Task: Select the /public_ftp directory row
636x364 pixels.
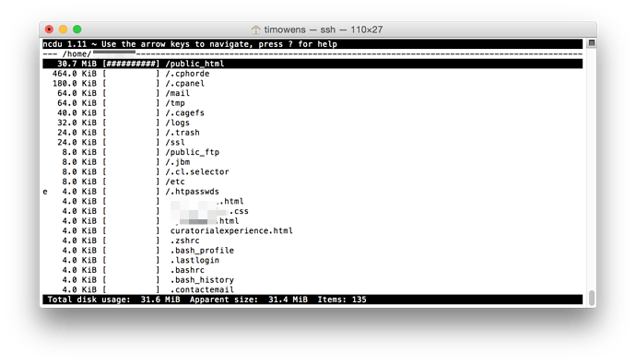Action: (x=312, y=152)
